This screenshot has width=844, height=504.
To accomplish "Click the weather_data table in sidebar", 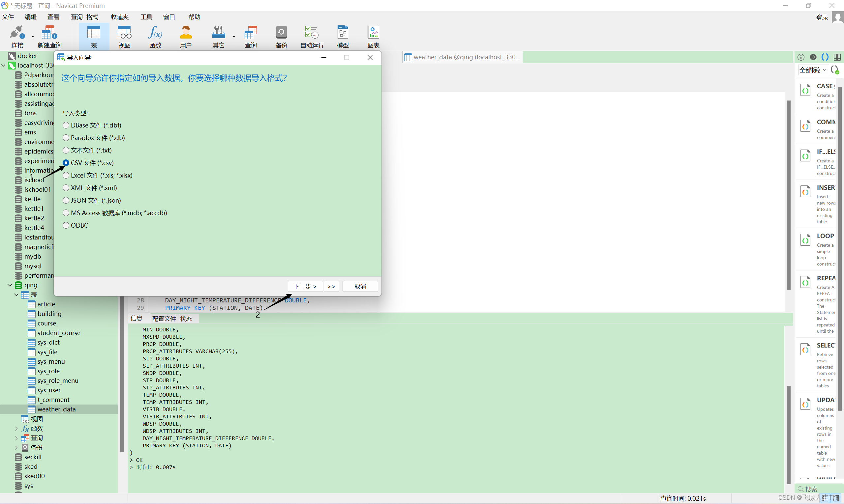I will pyautogui.click(x=56, y=409).
